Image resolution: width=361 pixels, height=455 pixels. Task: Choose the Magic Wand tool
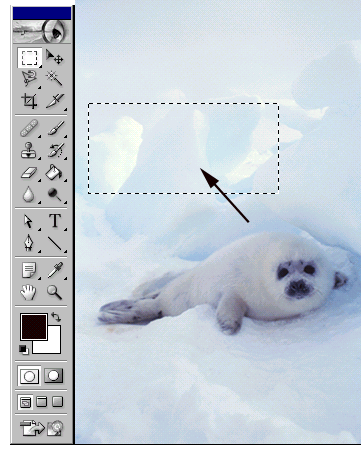pos(54,78)
